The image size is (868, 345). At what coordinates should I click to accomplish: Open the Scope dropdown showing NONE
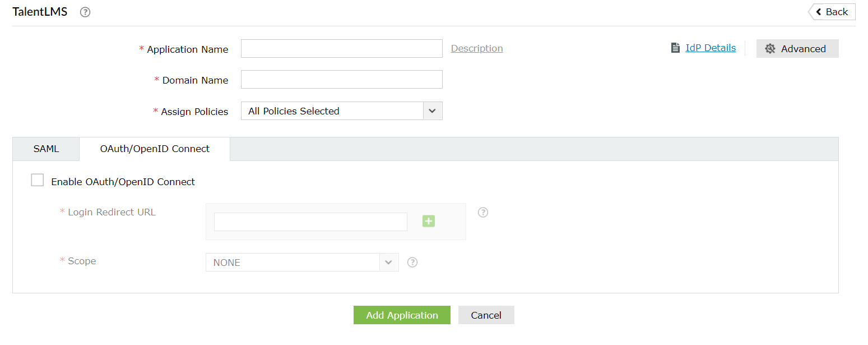coord(302,263)
